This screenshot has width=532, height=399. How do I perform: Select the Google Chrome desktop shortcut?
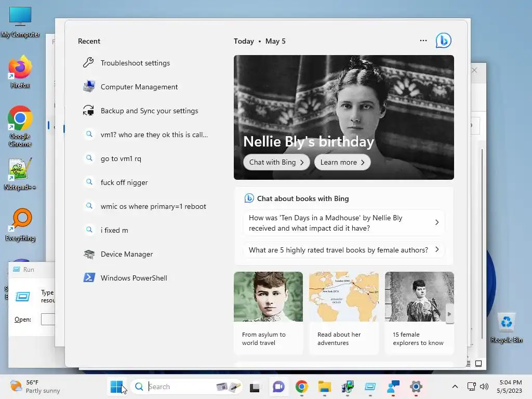[20, 126]
